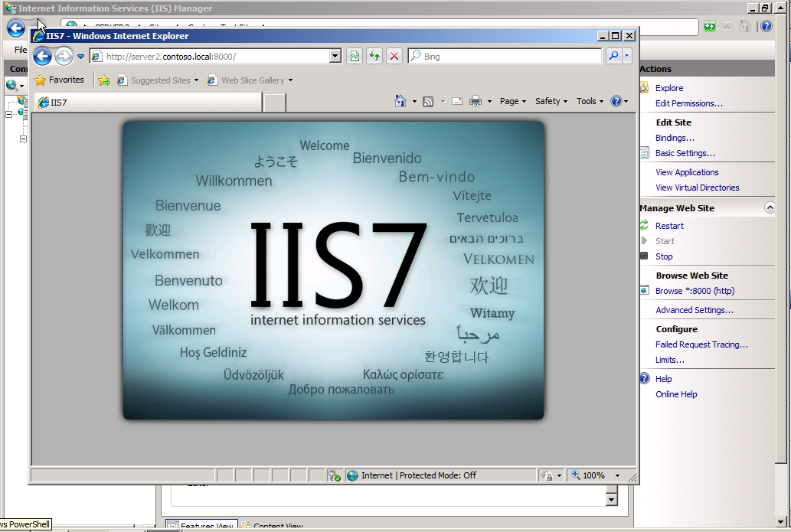
Task: Click the IIS7 welcome image
Action: tap(333, 270)
